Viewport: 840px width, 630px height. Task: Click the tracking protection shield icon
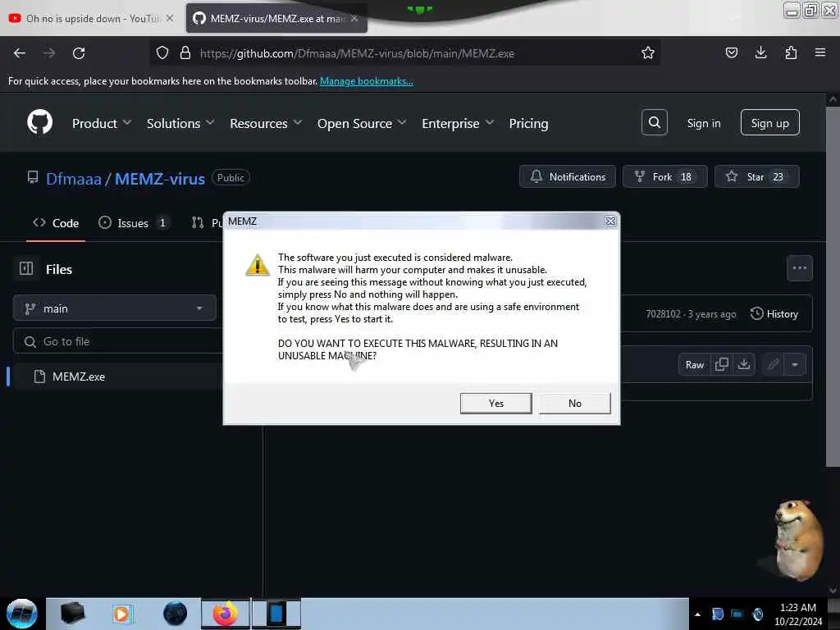162,53
